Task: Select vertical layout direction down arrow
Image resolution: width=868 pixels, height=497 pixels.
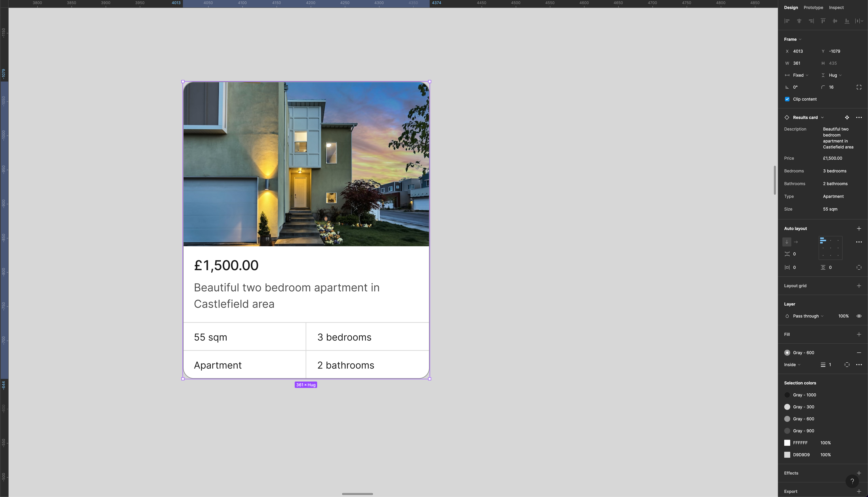Action: coord(787,242)
